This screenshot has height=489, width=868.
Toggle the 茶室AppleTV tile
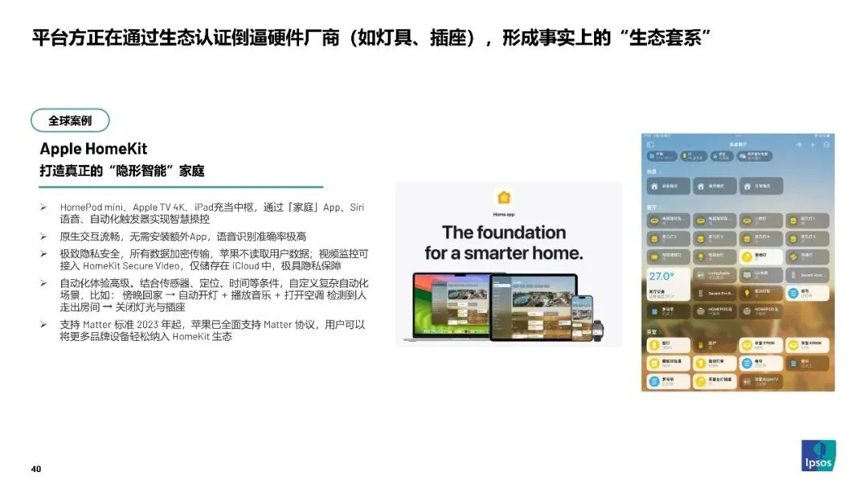pos(761,381)
